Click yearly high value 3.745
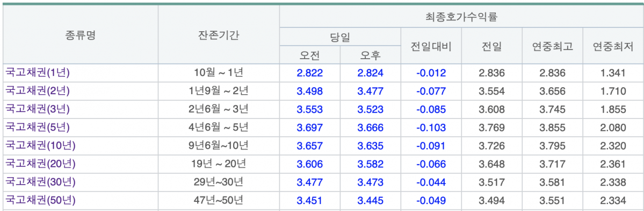 [x=552, y=109]
